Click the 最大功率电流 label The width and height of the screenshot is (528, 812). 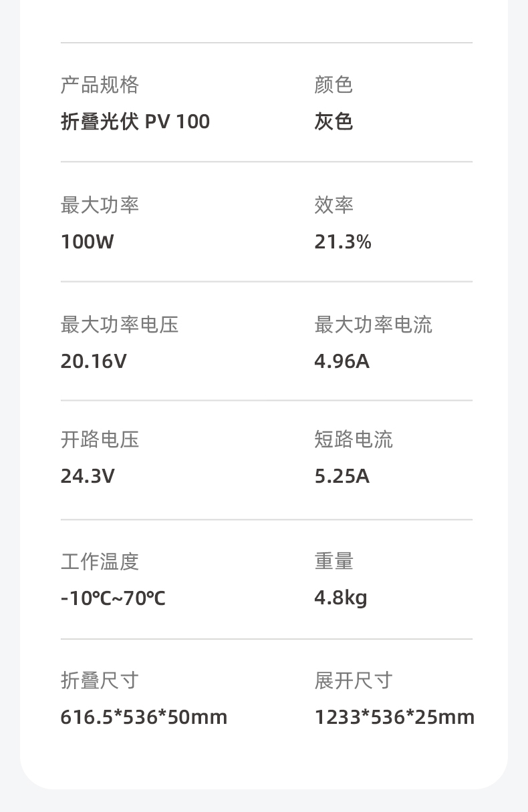[x=374, y=325]
